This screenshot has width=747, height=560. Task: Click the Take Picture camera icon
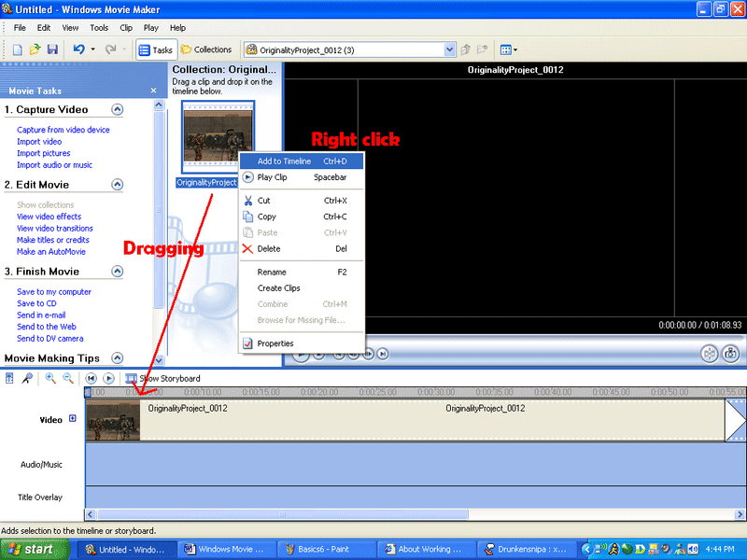[x=730, y=354]
